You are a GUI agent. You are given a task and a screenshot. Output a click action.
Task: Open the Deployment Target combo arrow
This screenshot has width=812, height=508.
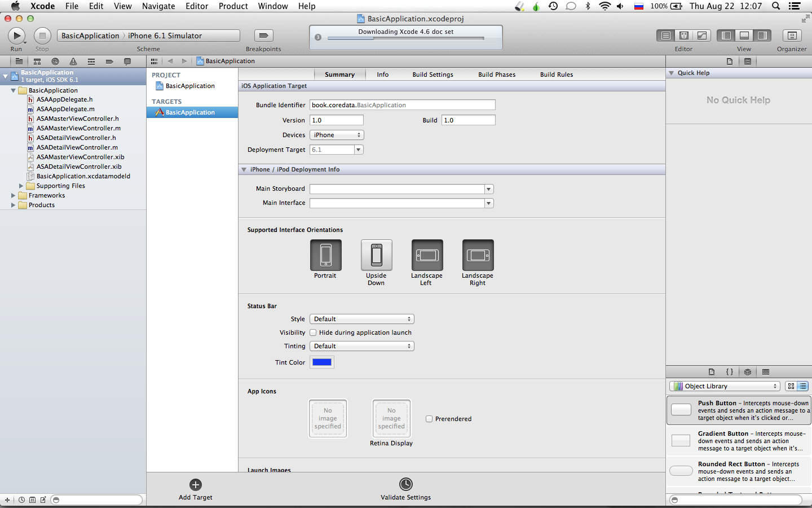click(359, 150)
